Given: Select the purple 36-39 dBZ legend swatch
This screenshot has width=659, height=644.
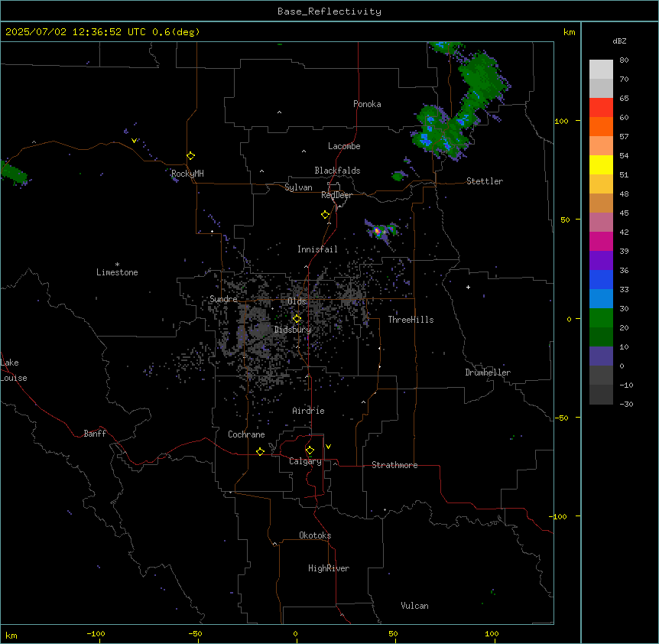Looking at the screenshot, I should [601, 260].
